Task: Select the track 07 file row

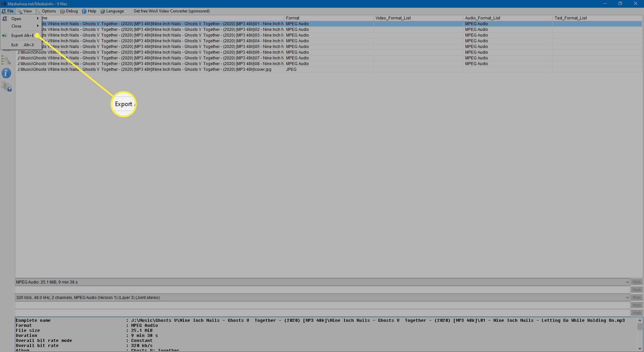Action: (x=328, y=58)
